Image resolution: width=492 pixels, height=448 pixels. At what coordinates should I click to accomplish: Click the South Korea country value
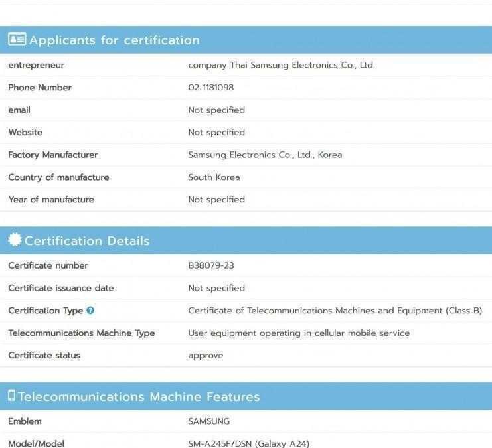pos(214,177)
